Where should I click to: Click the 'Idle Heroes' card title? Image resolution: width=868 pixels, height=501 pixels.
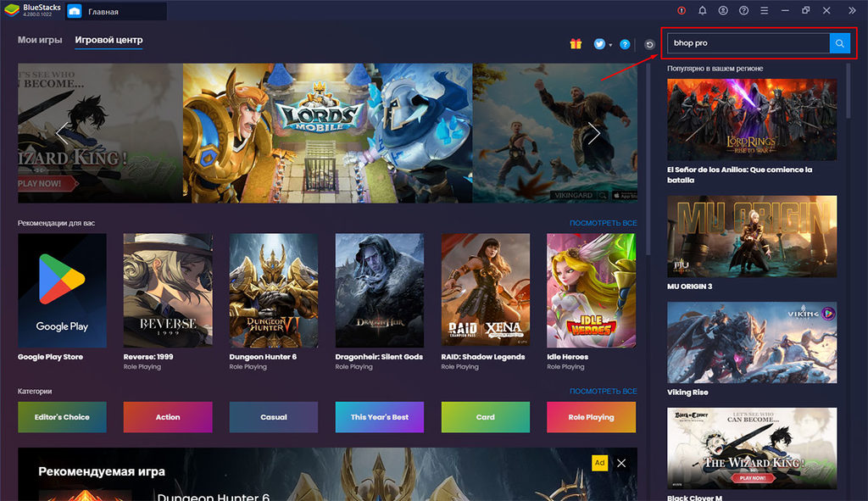pos(567,357)
